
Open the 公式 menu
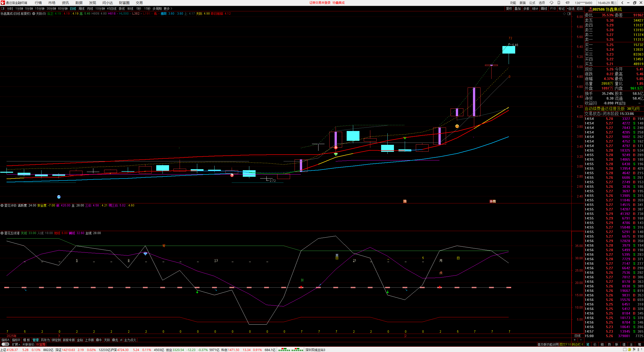tap(532, 3)
